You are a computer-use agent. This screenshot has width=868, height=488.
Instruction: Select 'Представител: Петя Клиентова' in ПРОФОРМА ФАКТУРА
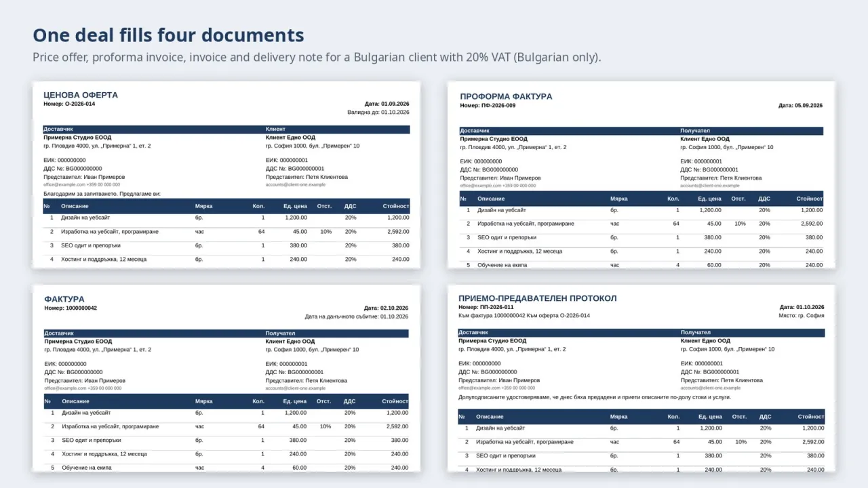coord(721,178)
